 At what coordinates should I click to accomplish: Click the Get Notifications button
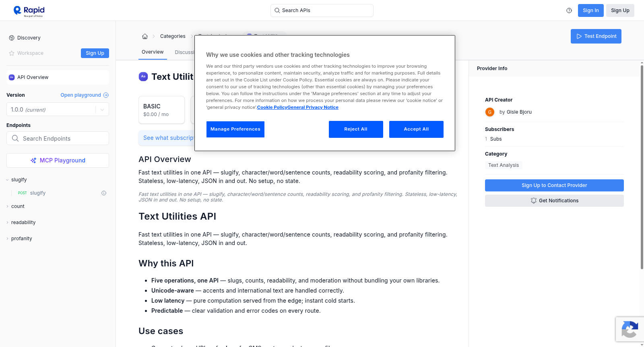click(554, 201)
